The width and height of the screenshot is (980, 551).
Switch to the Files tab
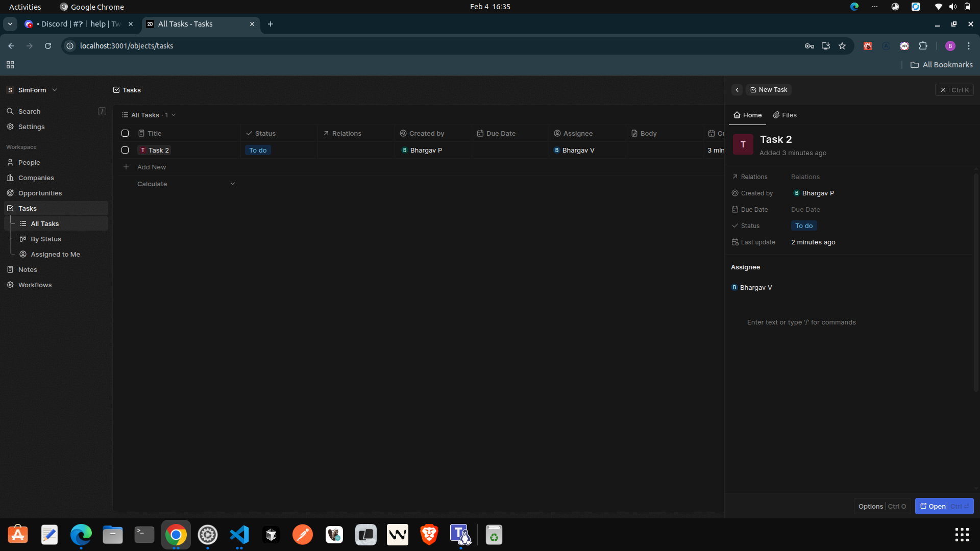coord(785,115)
